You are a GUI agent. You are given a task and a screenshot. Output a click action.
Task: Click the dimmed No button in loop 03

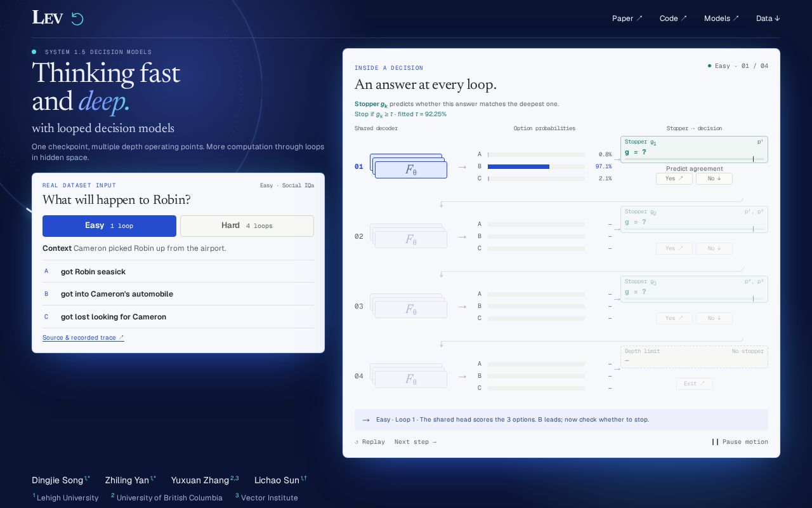tap(714, 319)
